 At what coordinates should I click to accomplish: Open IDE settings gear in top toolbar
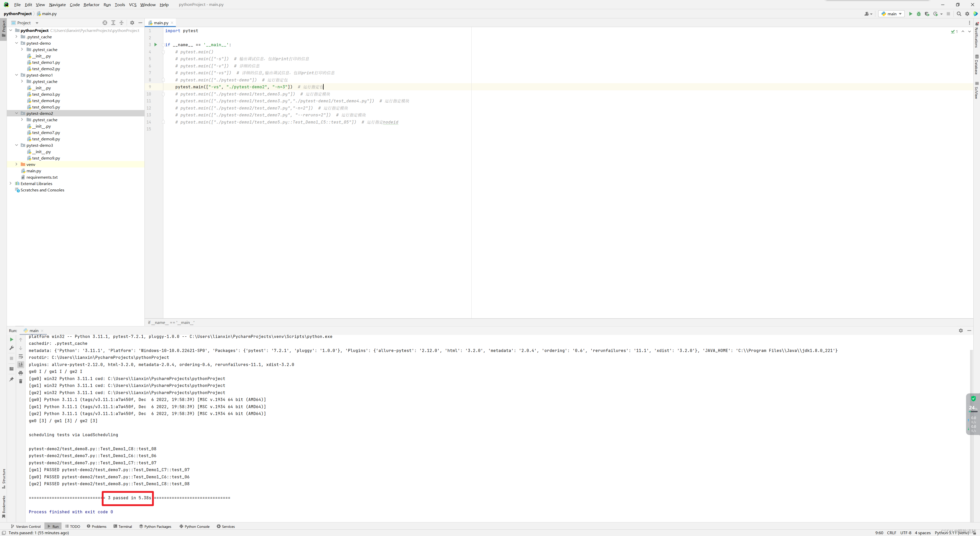pyautogui.click(x=967, y=14)
